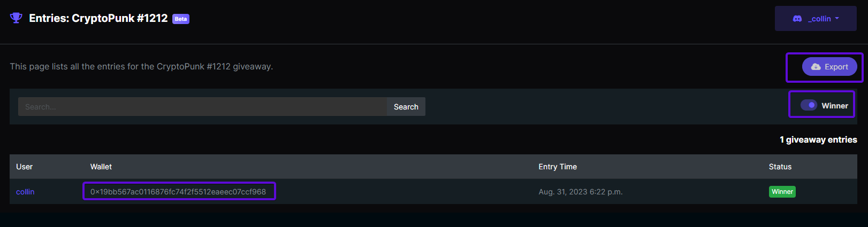The height and width of the screenshot is (227, 868).
Task: Toggle the Winner filter switch
Action: (x=809, y=105)
